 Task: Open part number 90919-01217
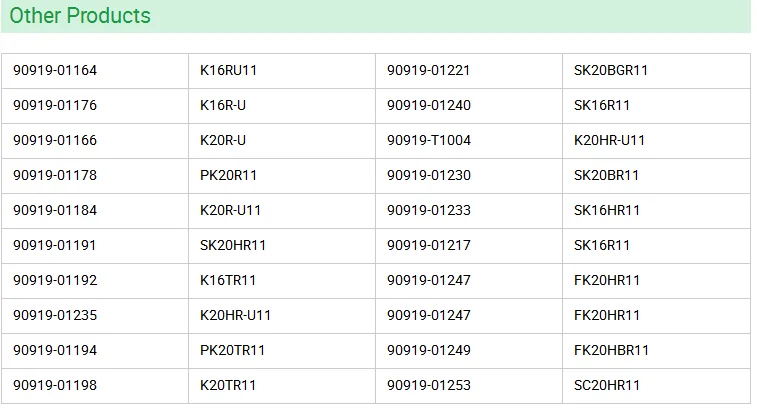point(428,246)
